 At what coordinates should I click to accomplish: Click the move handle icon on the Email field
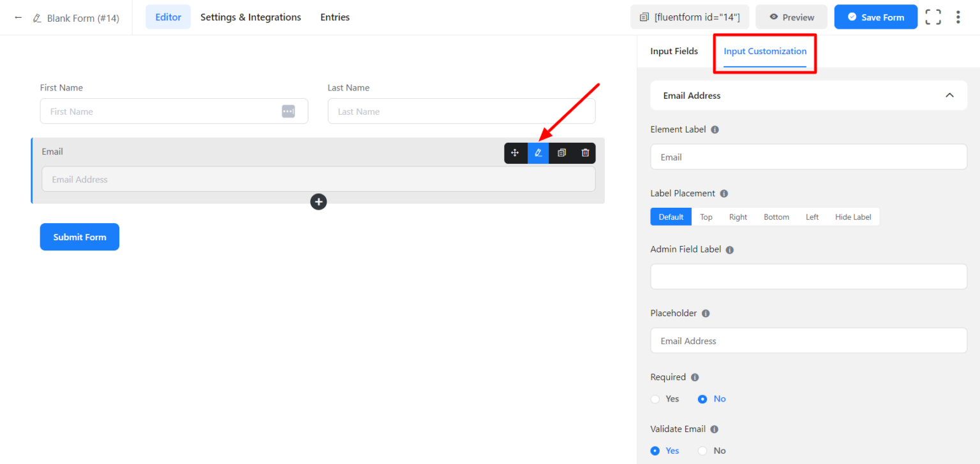[x=515, y=153]
